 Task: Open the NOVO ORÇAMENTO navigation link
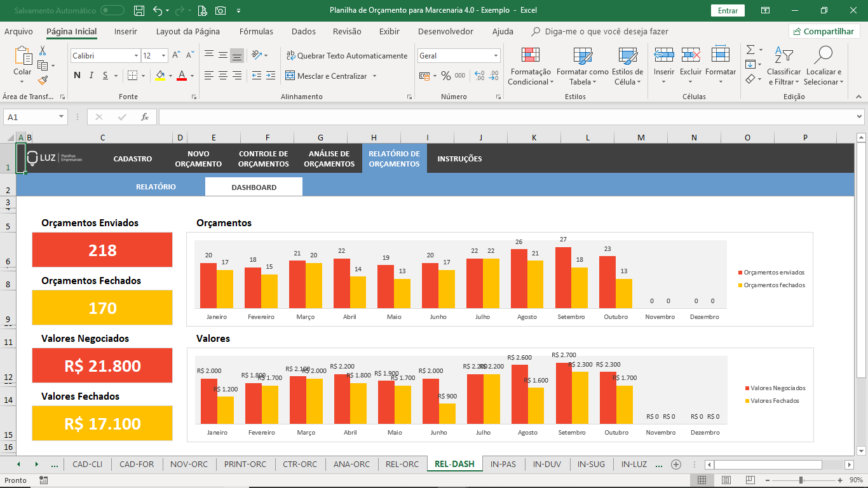pos(198,159)
